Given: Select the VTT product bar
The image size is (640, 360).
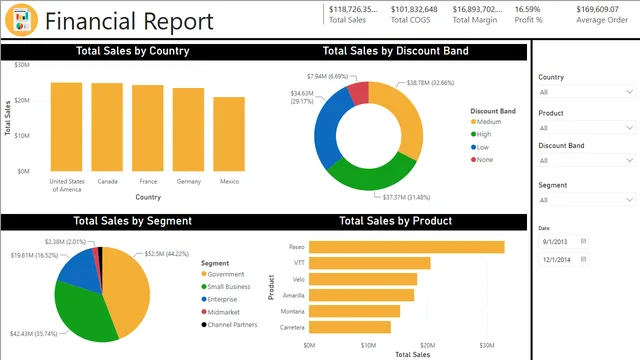Looking at the screenshot, I should click(369, 263).
